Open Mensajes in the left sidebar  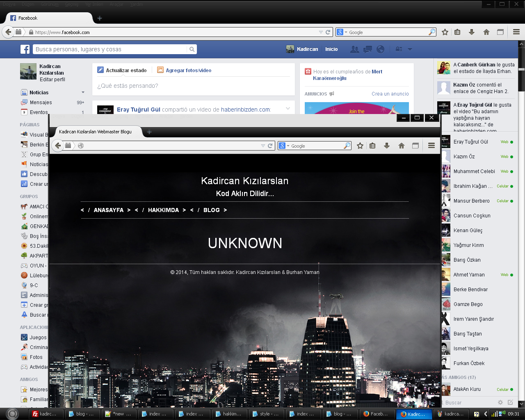[x=41, y=103]
